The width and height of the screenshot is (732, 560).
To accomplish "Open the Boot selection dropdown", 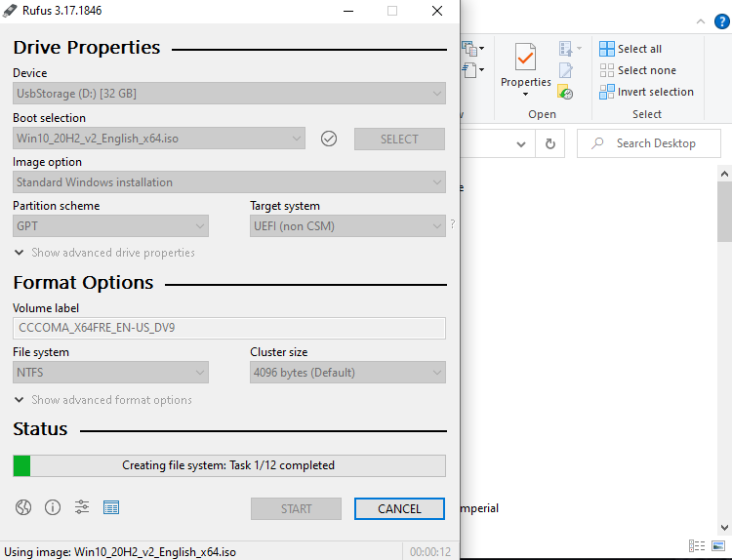I will (159, 139).
